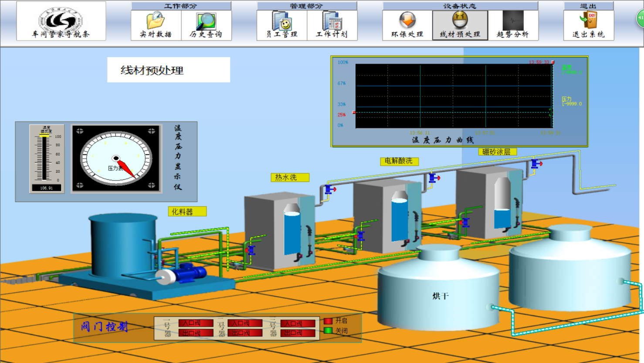Click the green round badge at top-right edge

[x=641, y=18]
